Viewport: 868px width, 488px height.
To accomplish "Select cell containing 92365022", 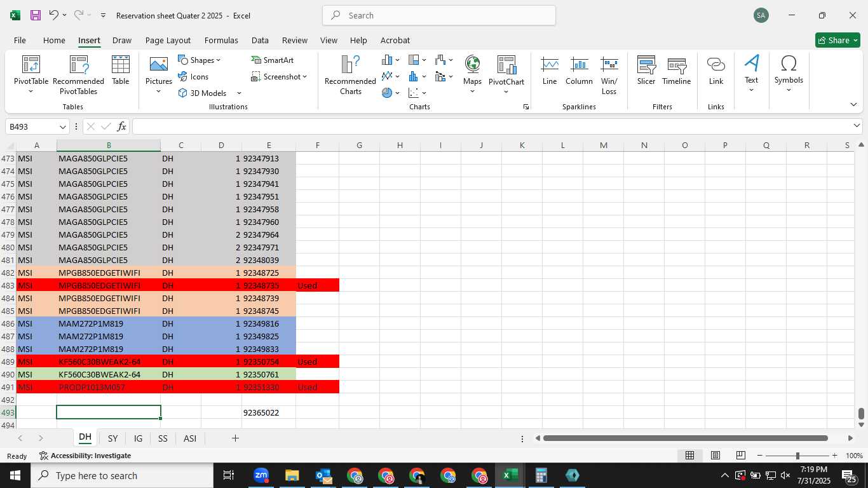I will click(269, 412).
